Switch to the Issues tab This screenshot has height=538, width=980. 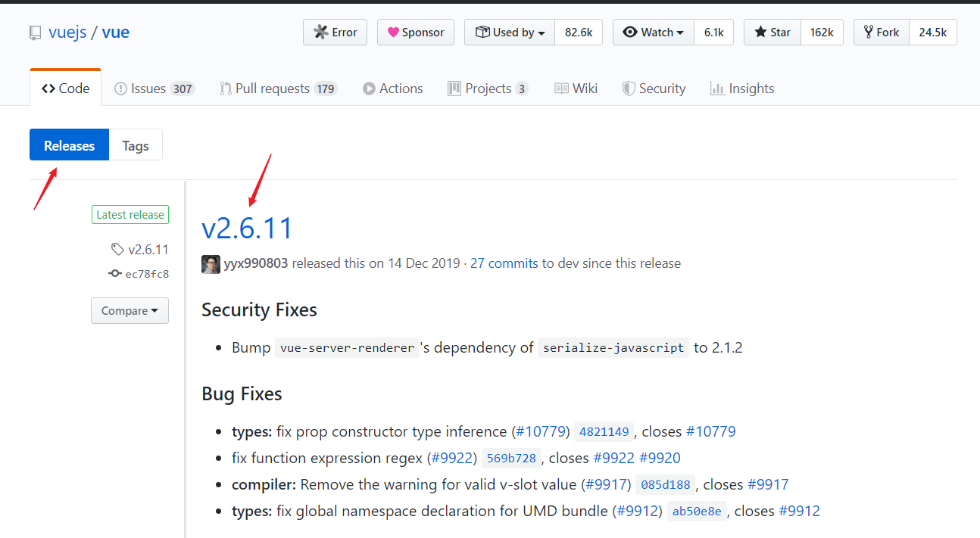tap(154, 89)
